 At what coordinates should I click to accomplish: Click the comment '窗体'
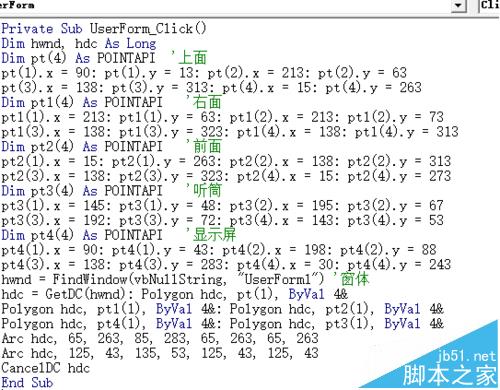pos(355,279)
